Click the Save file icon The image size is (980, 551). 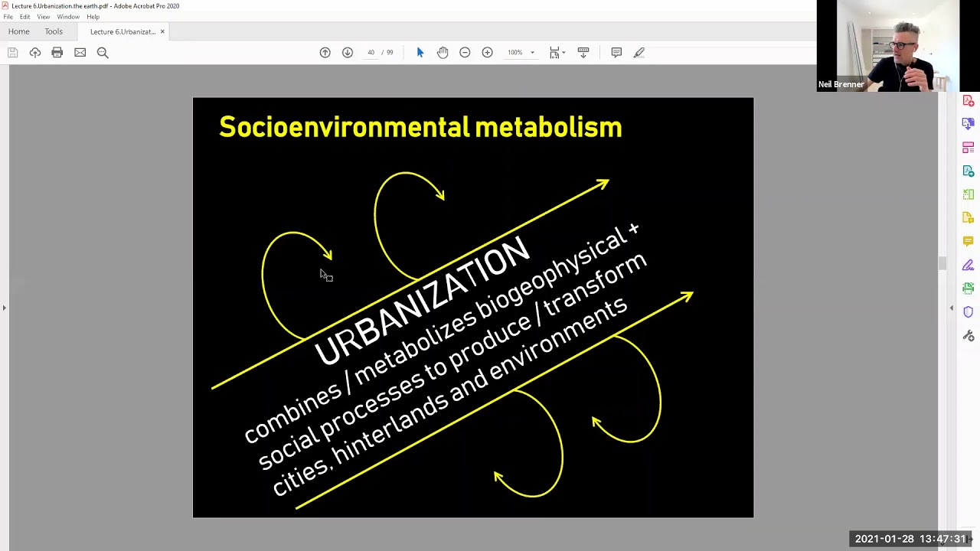(13, 52)
